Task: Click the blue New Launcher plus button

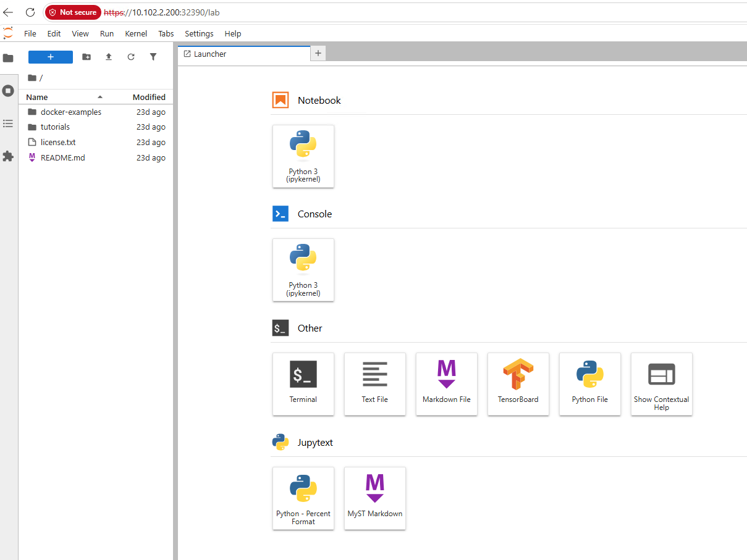Action: click(51, 57)
